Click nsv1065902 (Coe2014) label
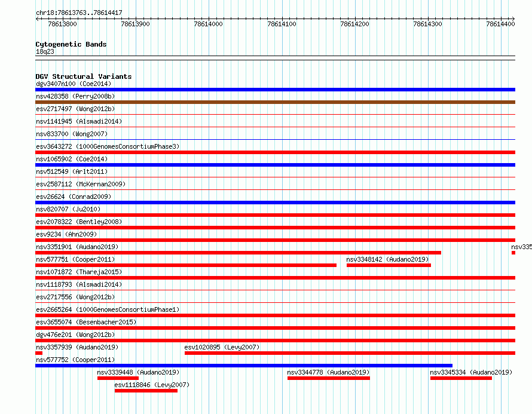 (72, 159)
